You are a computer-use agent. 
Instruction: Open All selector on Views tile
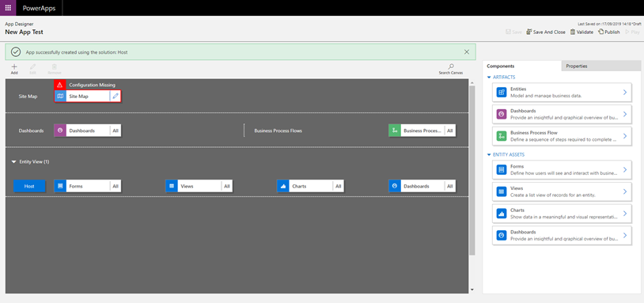(227, 186)
